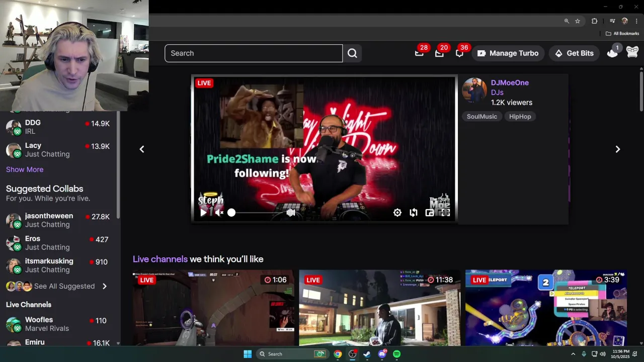This screenshot has height=362, width=644.
Task: Open Chrome from the taskbar
Action: pyautogui.click(x=338, y=354)
